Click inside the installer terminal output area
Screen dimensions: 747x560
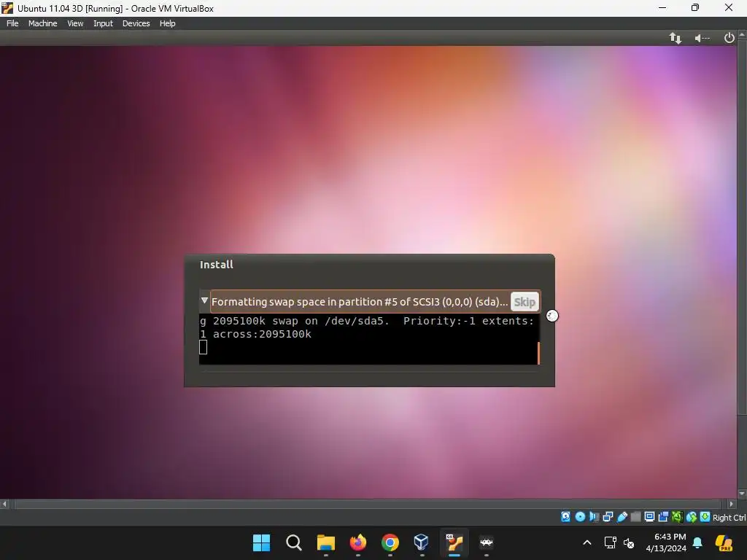[x=368, y=339]
